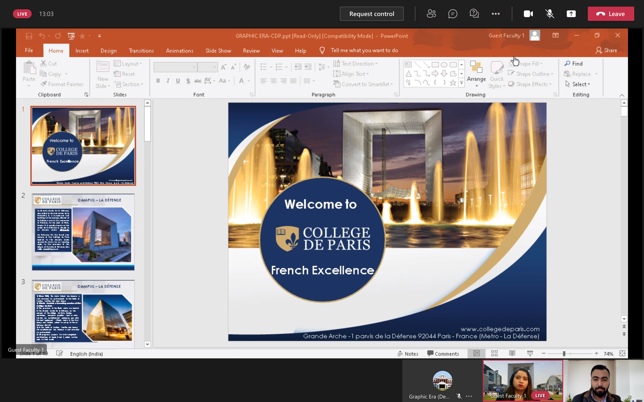Open the font name combo box
The height and width of the screenshot is (402, 644).
(x=175, y=67)
